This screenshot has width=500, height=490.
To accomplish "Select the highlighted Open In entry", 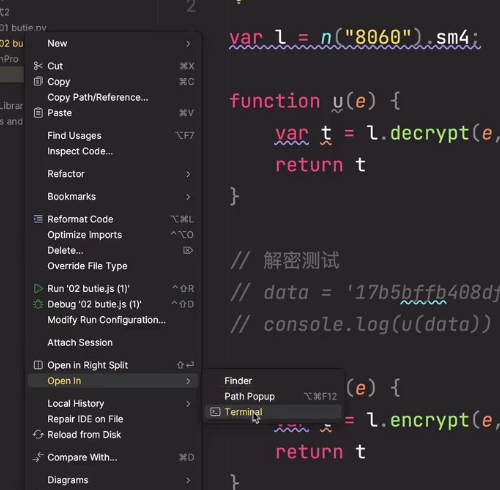I will [x=113, y=381].
